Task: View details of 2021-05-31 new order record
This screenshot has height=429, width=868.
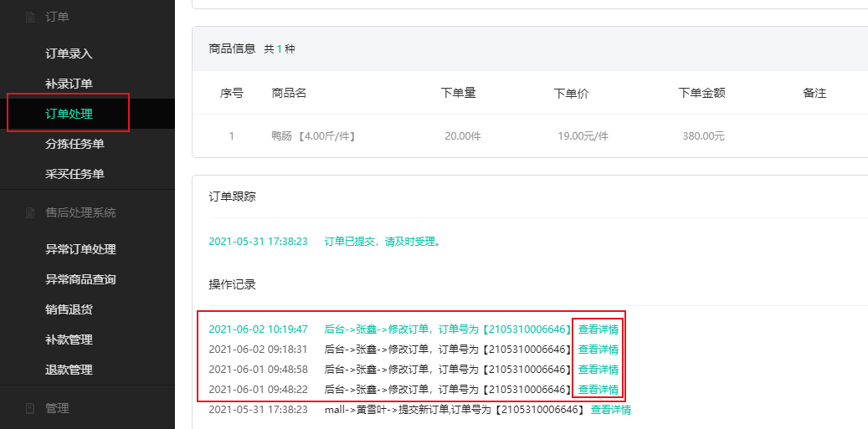Action: (610, 410)
